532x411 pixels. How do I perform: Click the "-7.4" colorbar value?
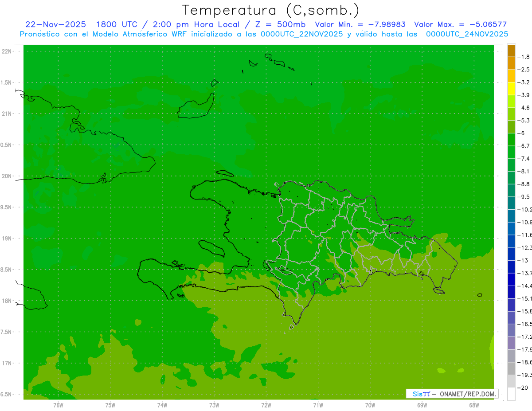(x=524, y=159)
